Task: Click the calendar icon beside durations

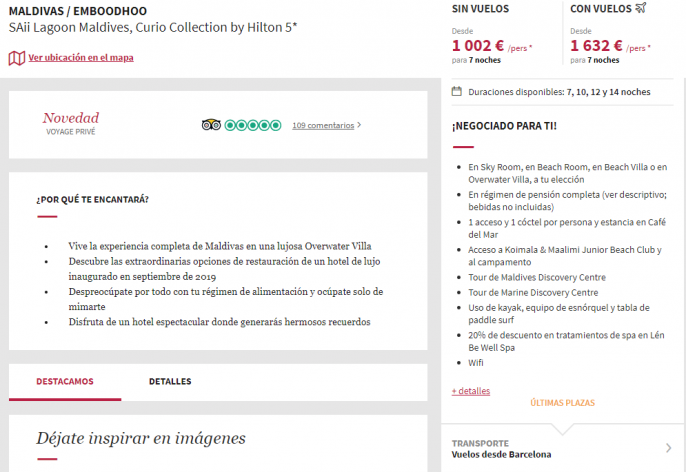Action: tap(457, 92)
